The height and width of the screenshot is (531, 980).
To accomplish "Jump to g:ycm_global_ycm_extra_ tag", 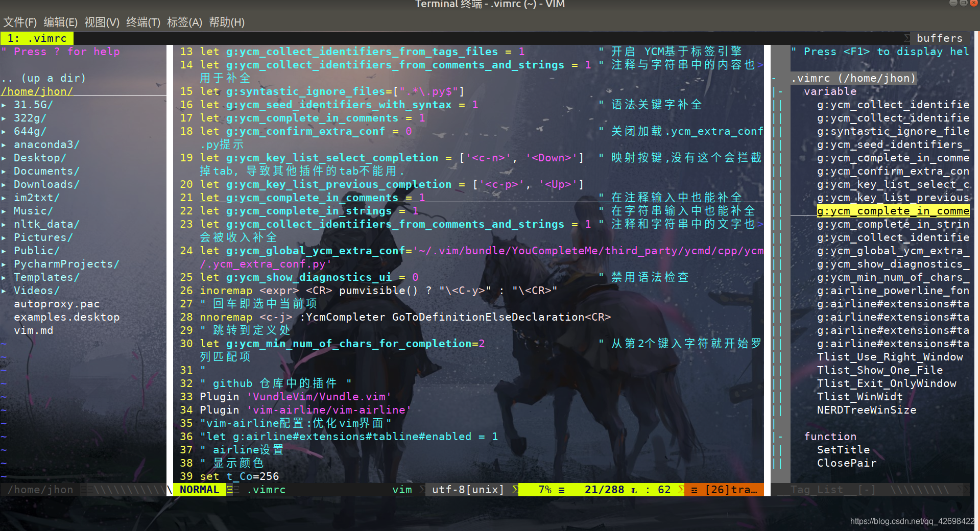I will point(893,251).
